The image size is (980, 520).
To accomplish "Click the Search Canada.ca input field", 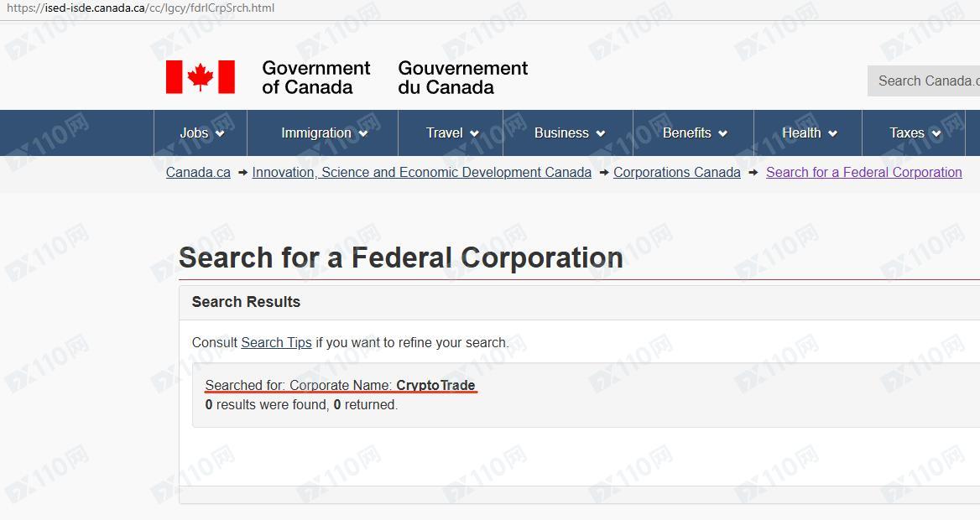I will [x=924, y=81].
